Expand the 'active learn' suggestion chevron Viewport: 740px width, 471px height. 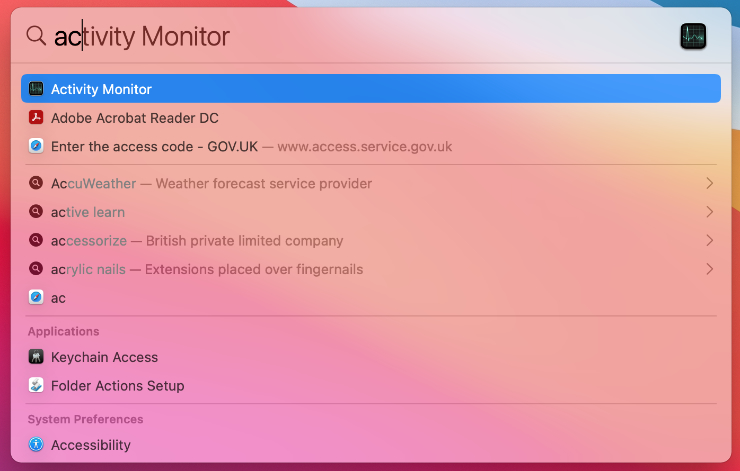pos(709,212)
